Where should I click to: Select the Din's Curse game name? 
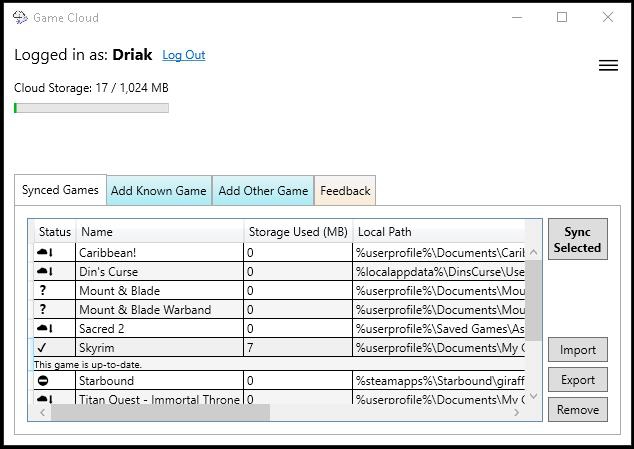(108, 272)
